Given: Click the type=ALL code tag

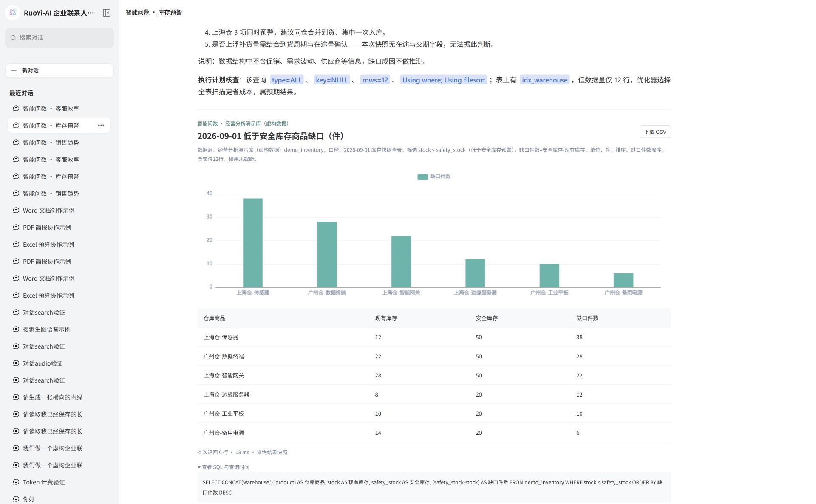Looking at the screenshot, I should pos(286,80).
